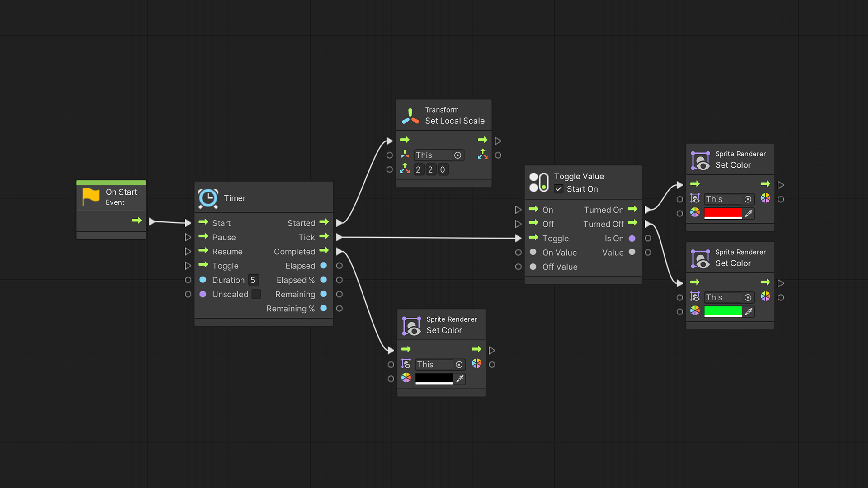Image resolution: width=868 pixels, height=488 pixels.
Task: Click the Toggle input port on Toggle Value
Action: 533,238
